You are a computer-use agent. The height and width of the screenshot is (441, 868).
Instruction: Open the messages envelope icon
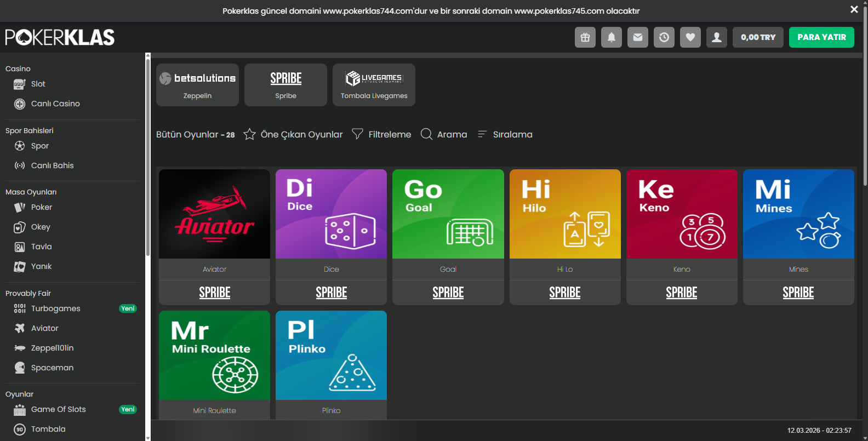(x=637, y=37)
